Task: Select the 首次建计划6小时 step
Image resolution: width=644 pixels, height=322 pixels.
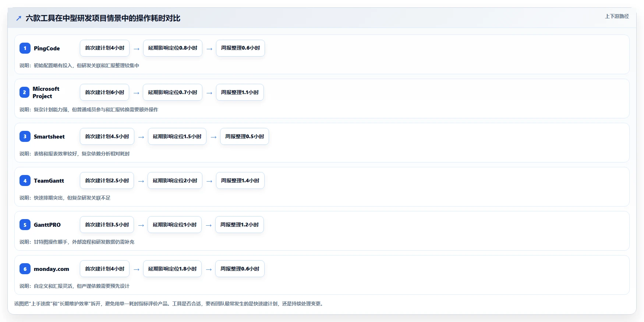Action: (105, 92)
